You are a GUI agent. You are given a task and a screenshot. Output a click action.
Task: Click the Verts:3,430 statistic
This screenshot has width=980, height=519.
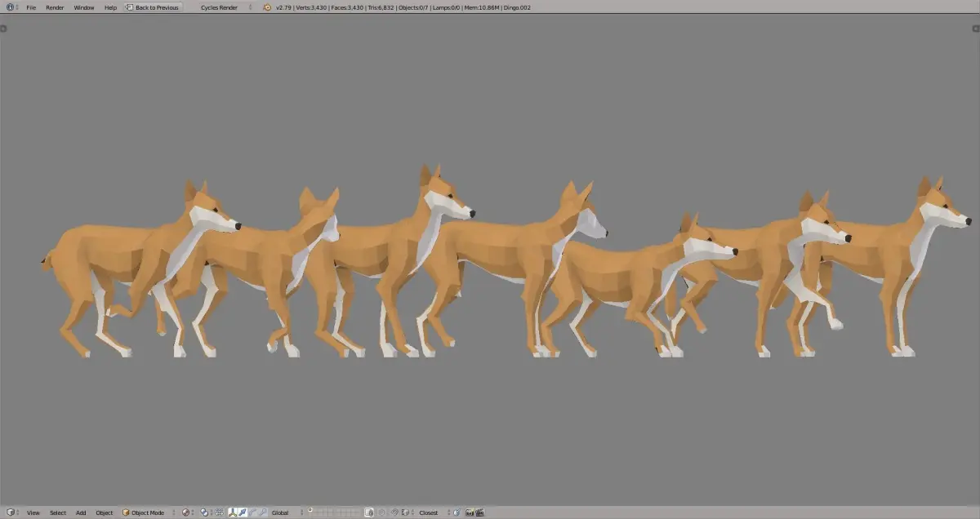311,7
